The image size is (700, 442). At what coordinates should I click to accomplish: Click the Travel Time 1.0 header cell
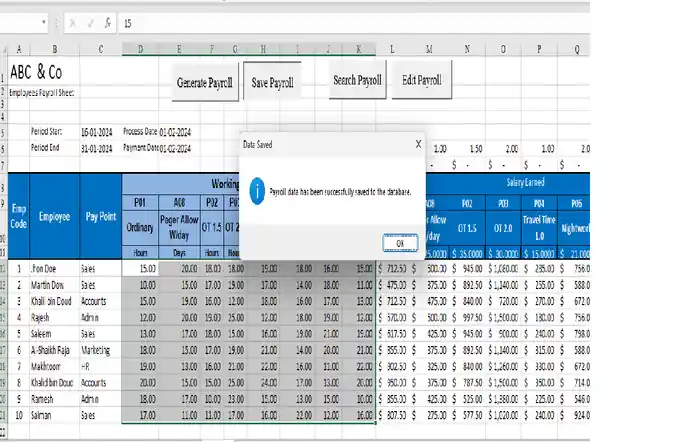coord(539,228)
